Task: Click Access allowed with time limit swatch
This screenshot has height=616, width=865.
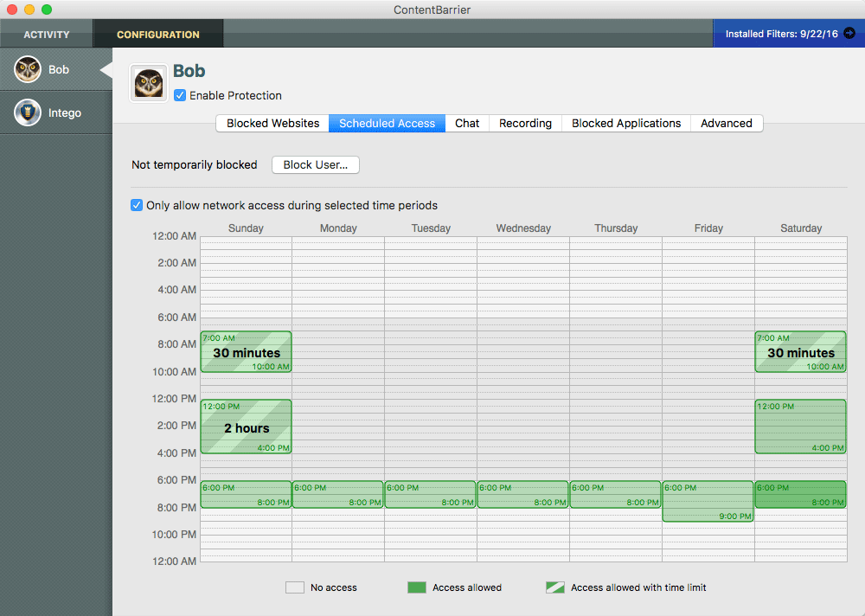Action: (x=555, y=587)
